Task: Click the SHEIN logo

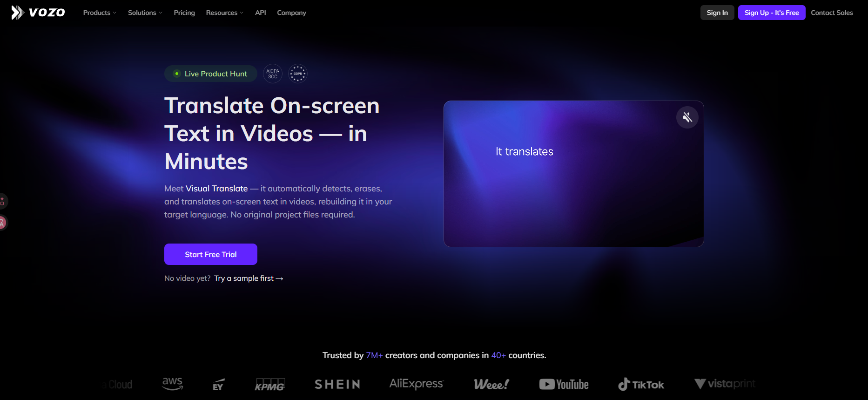Action: 337,384
